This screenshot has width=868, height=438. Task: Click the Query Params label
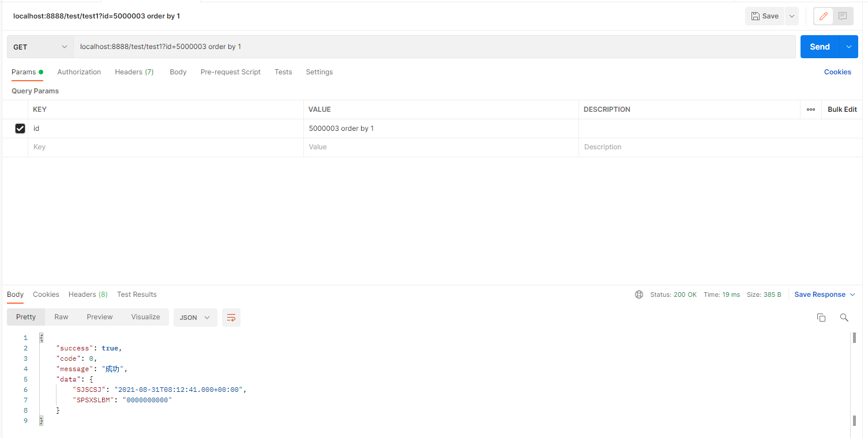[35, 91]
